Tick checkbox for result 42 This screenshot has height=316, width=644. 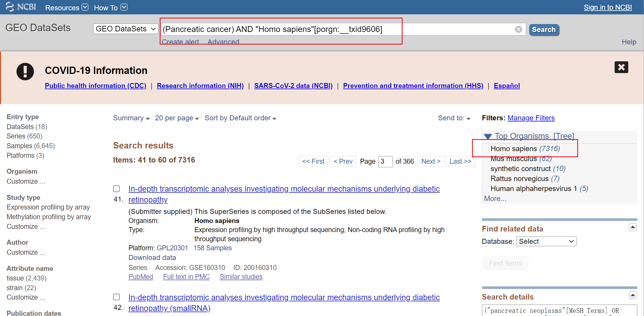click(117, 297)
